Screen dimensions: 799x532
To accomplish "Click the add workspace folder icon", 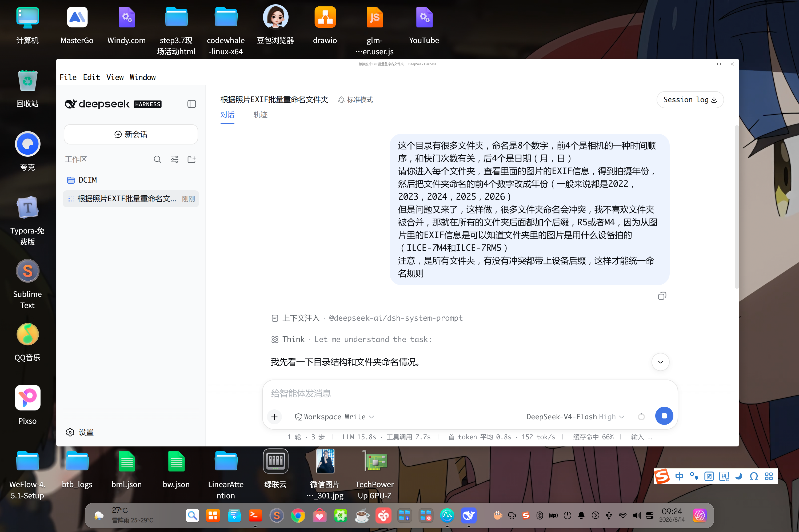I will (191, 159).
